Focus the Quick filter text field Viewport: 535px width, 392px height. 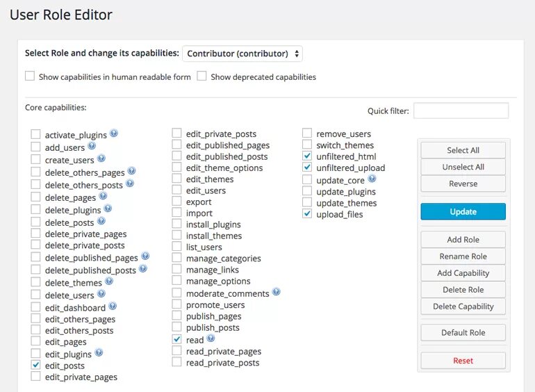tap(461, 111)
